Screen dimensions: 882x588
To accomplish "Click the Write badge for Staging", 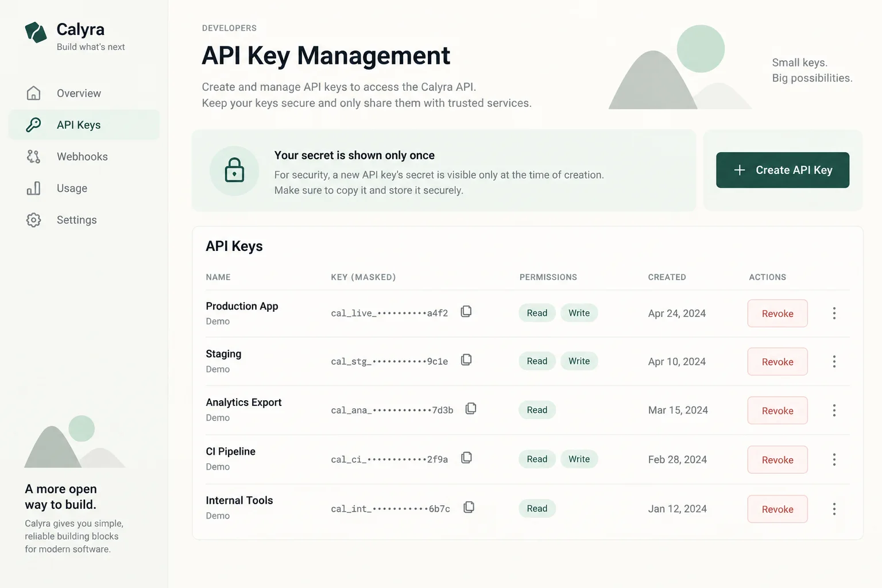I will (x=579, y=361).
